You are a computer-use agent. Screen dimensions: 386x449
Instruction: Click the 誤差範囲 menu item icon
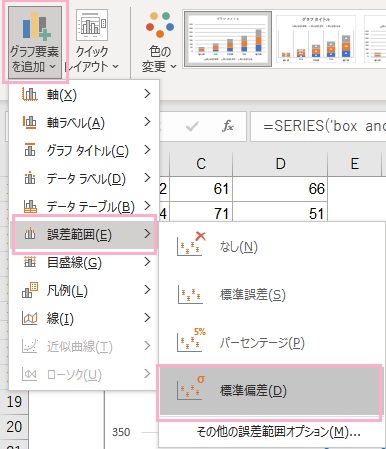coord(30,234)
